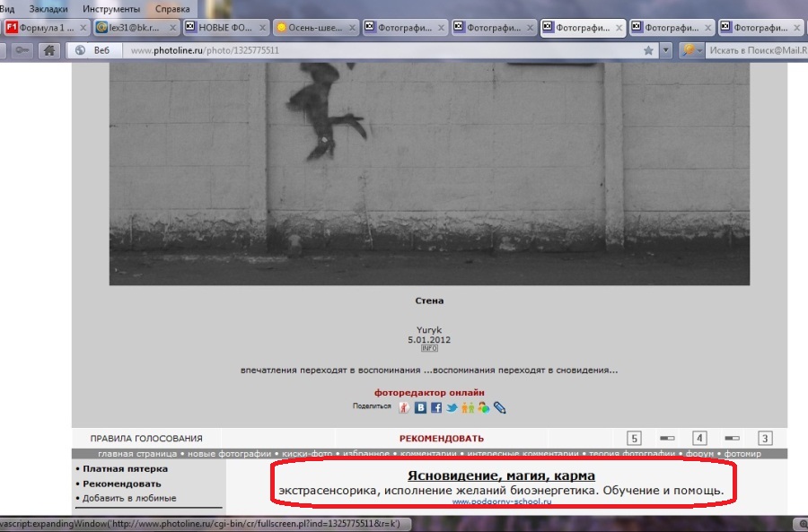Click Добавить в любимые
808x532 pixels.
(129, 498)
